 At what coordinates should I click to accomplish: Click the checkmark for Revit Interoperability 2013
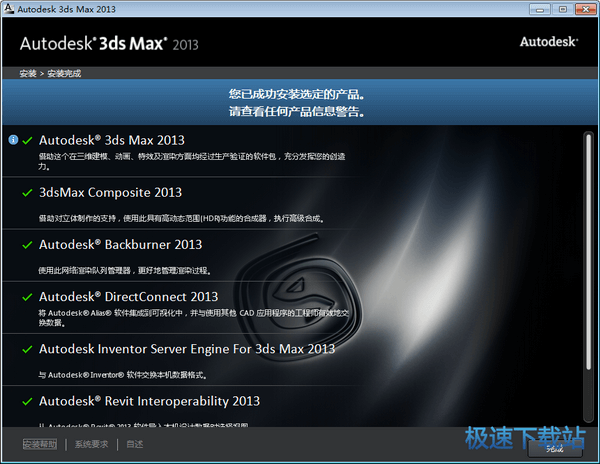pyautogui.click(x=27, y=401)
